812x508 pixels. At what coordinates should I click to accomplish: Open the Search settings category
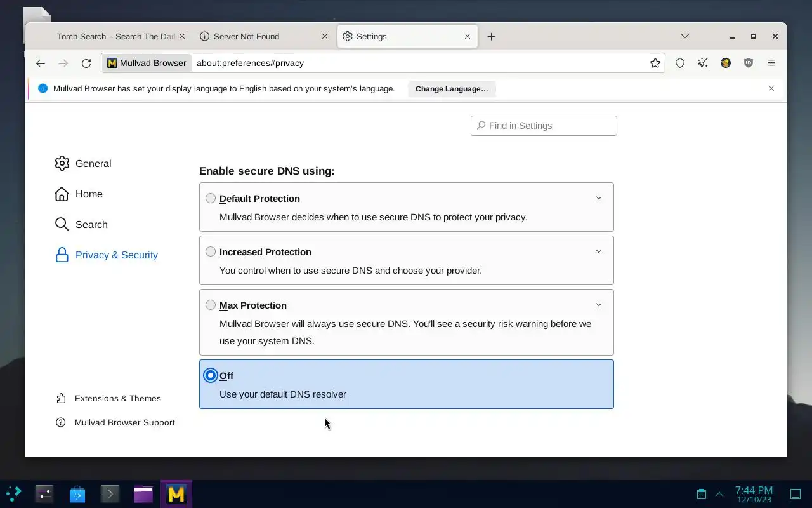(81, 224)
